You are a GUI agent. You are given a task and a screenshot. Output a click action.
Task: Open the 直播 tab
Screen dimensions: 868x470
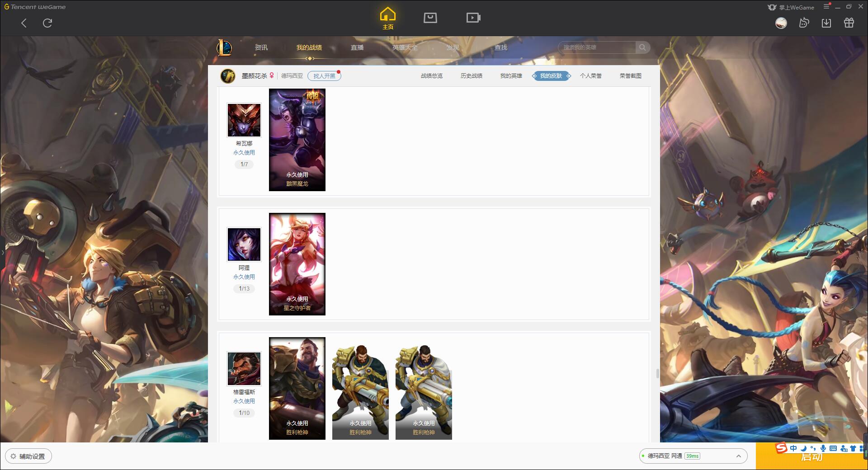point(357,47)
